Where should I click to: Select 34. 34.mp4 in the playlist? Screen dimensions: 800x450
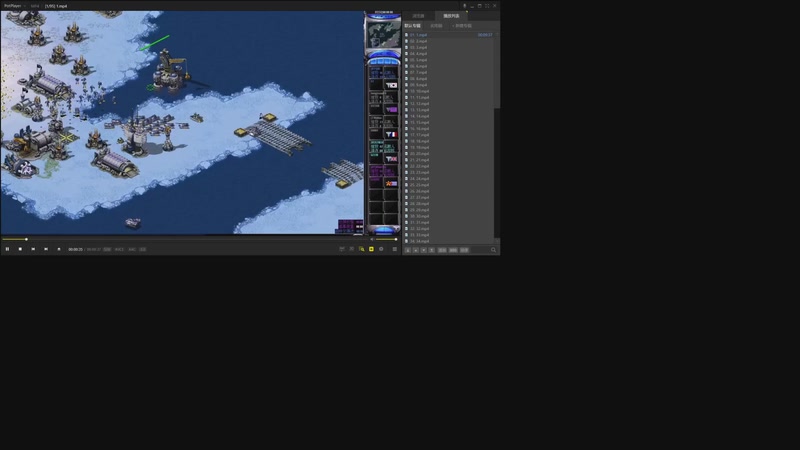[449, 241]
